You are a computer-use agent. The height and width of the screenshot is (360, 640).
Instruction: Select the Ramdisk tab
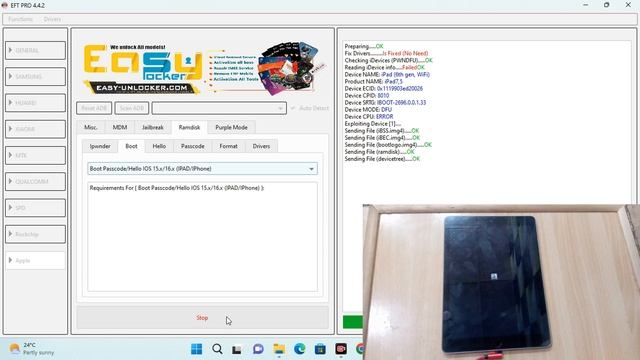189,127
